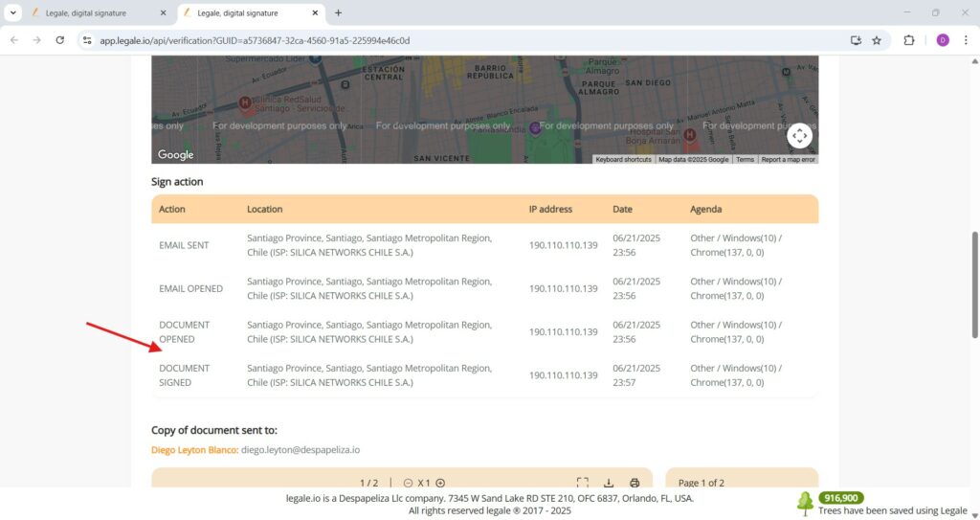The height and width of the screenshot is (520, 980).
Task: Click the browser back arrow
Action: 13,40
